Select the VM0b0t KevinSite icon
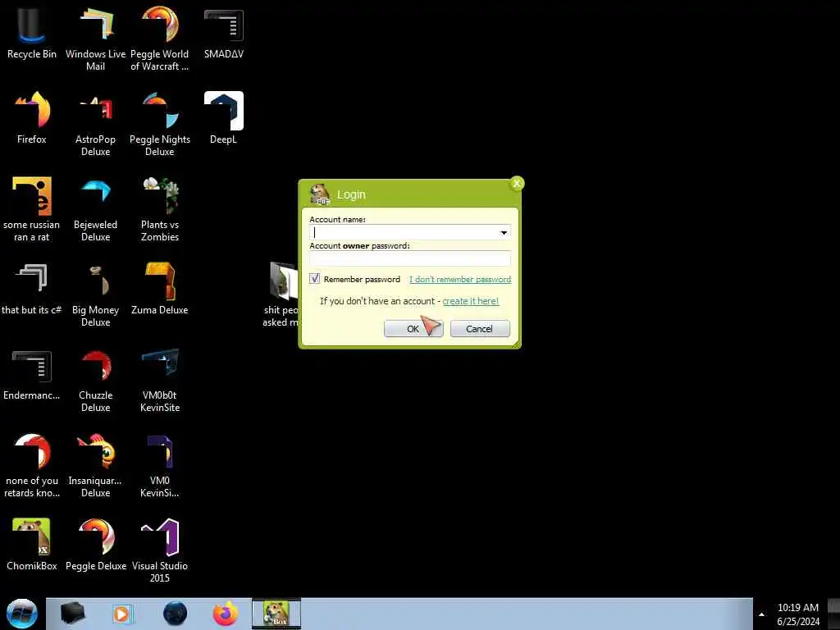This screenshot has height=630, width=840. coord(160,379)
